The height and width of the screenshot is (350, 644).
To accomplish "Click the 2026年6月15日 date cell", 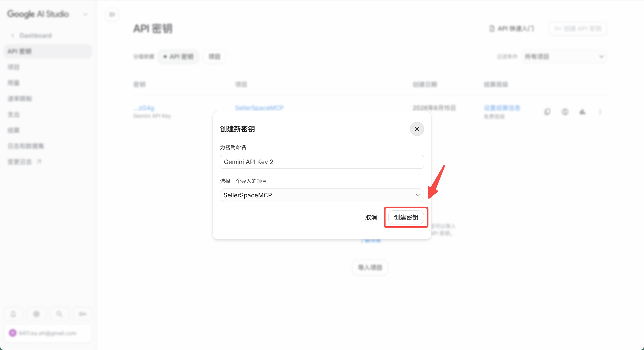I will (x=434, y=108).
